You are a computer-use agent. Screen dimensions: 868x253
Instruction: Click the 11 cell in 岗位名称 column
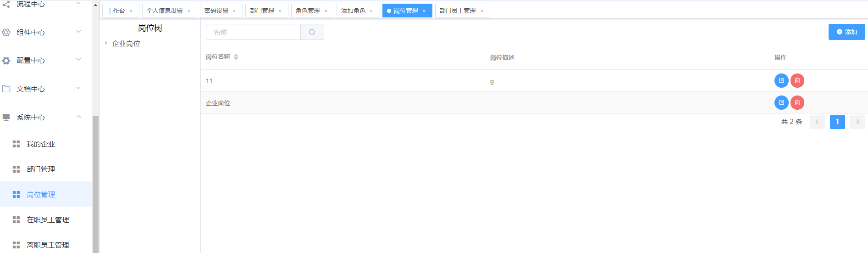pos(209,81)
